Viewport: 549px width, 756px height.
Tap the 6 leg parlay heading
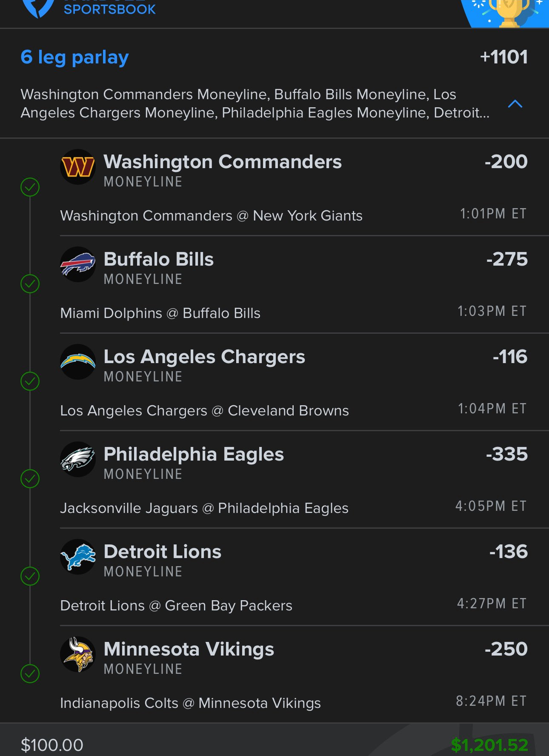(x=75, y=57)
